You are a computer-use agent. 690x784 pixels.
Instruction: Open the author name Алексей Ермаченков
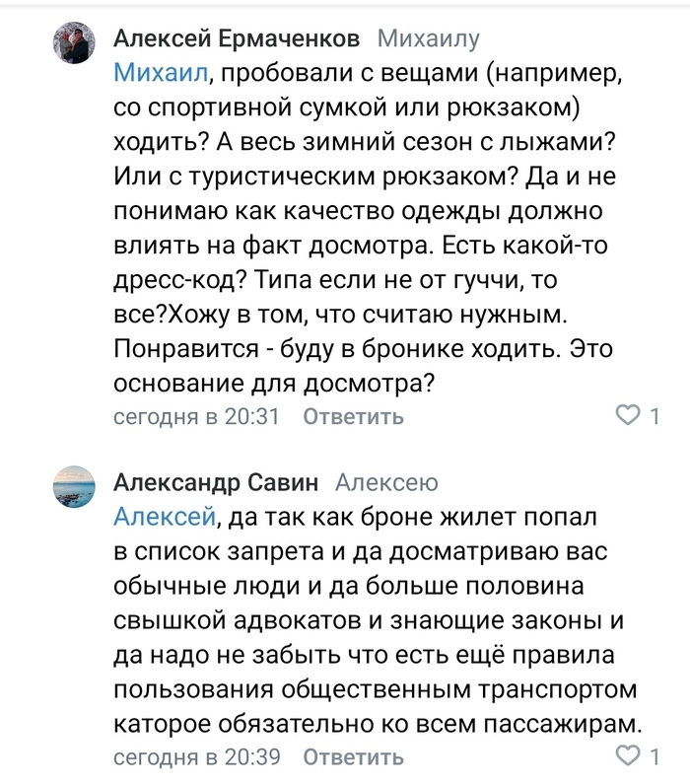click(x=237, y=39)
